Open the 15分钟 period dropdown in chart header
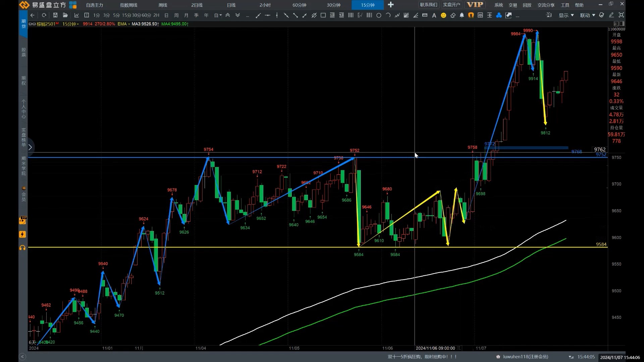The width and height of the screenshot is (644, 362). click(70, 24)
